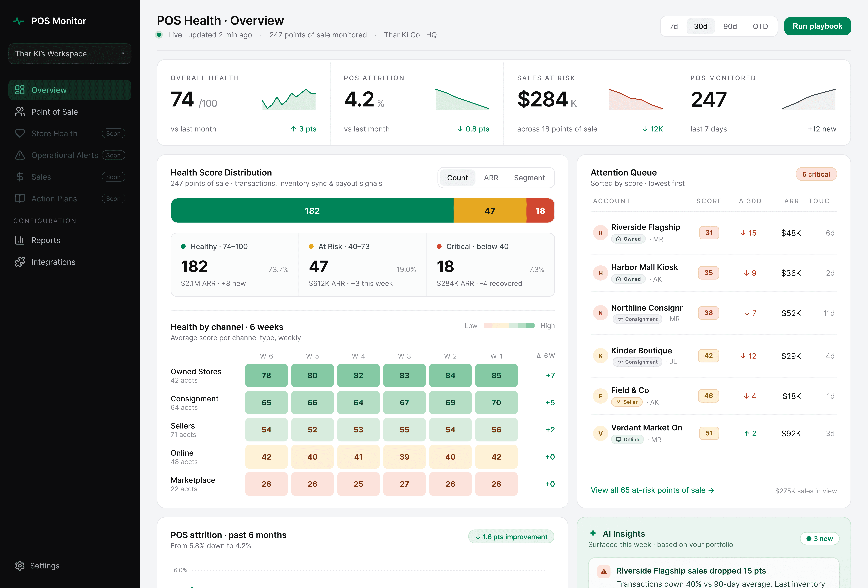
Task: Click the Integrations puzzle icon
Action: click(20, 262)
